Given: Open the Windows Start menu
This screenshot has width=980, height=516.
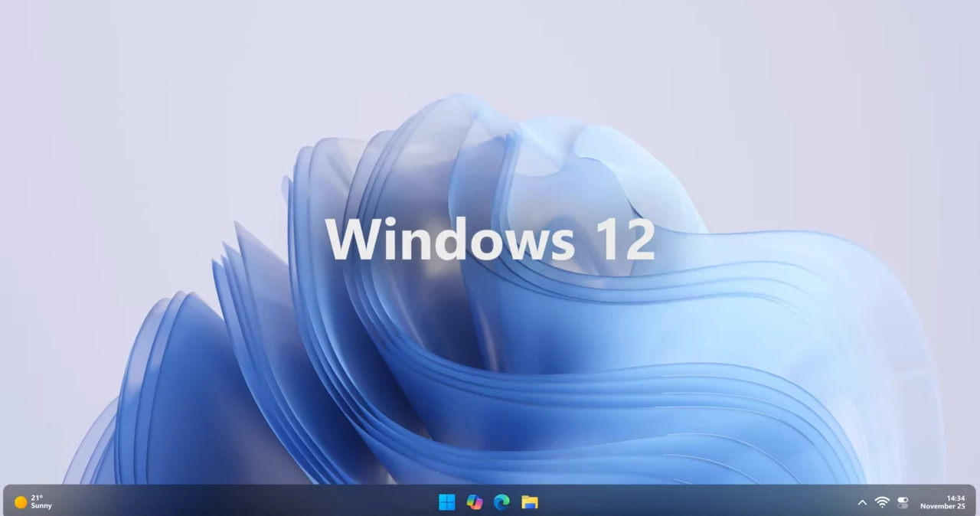Looking at the screenshot, I should click(x=447, y=502).
